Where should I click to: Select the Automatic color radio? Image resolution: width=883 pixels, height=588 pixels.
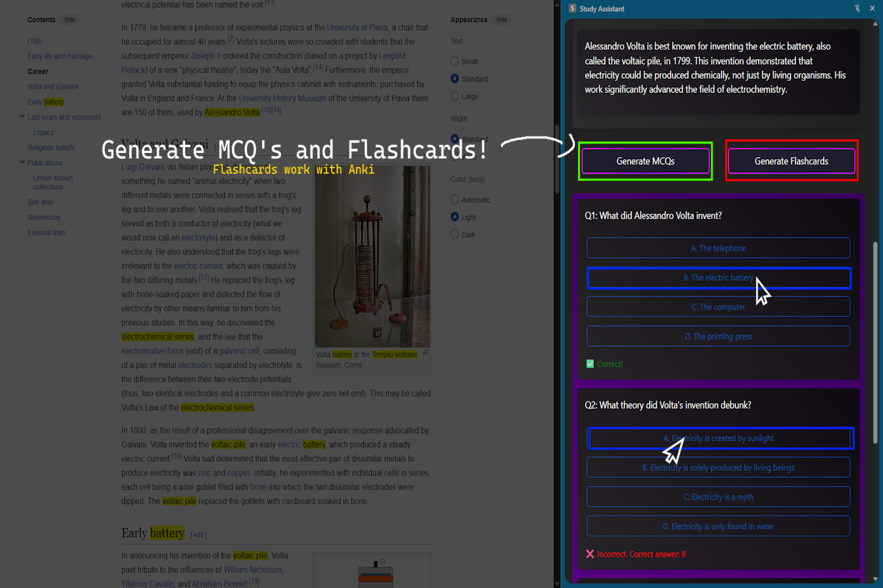(x=455, y=199)
